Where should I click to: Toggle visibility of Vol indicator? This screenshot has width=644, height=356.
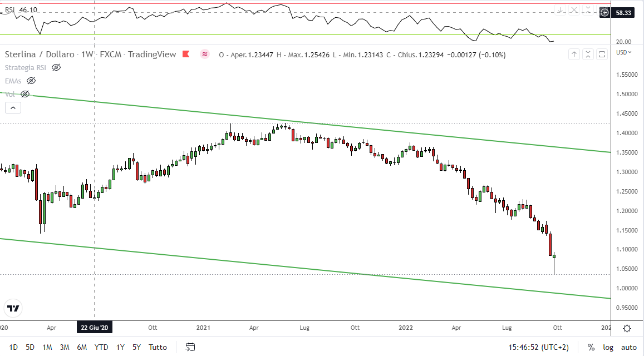[x=25, y=94]
